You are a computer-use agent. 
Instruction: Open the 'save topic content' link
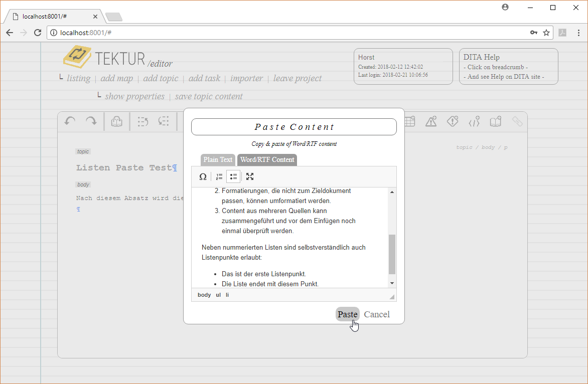click(209, 96)
